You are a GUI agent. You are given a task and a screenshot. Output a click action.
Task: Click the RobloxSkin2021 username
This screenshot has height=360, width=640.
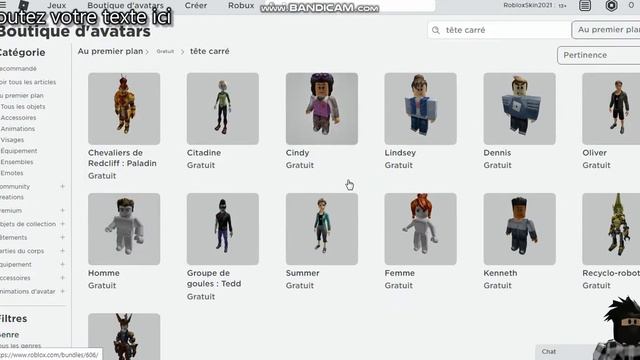527,5
